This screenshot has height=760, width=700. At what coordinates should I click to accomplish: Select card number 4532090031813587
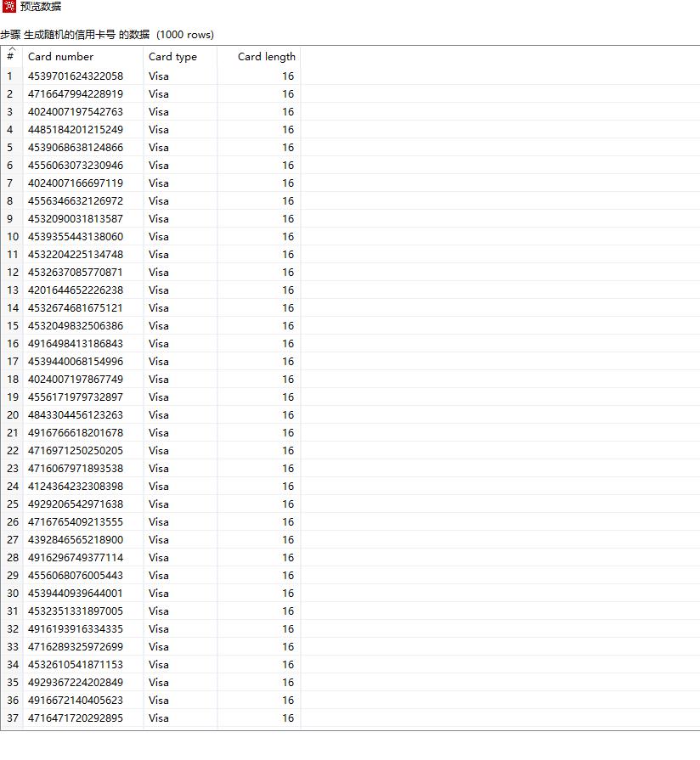(76, 219)
